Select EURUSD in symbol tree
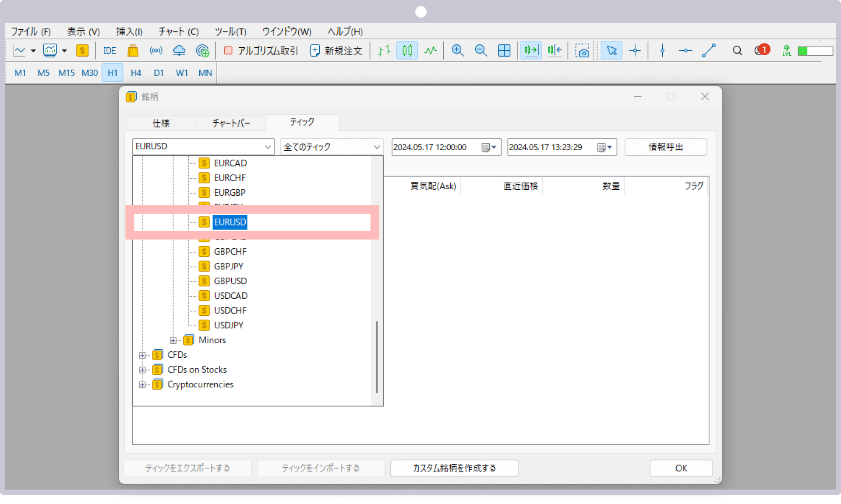 click(230, 222)
